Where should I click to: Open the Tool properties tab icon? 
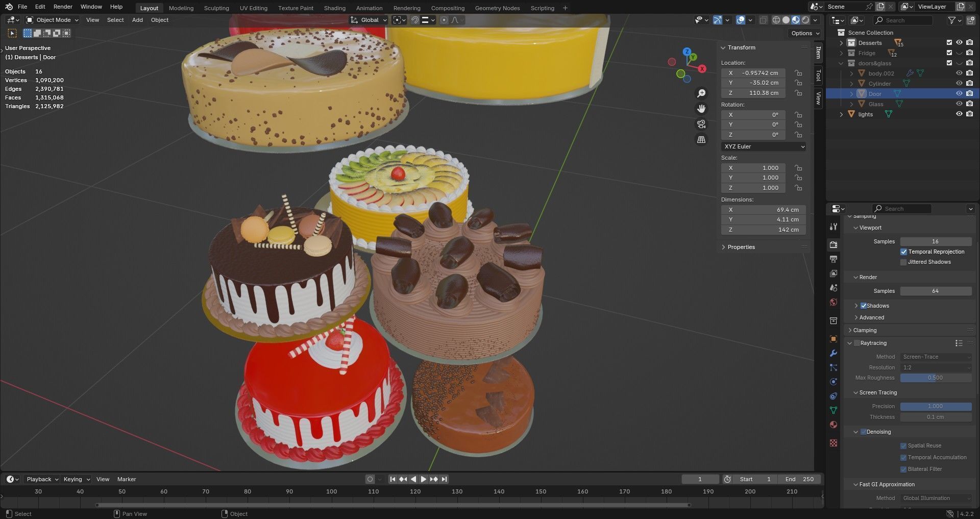[x=834, y=227]
